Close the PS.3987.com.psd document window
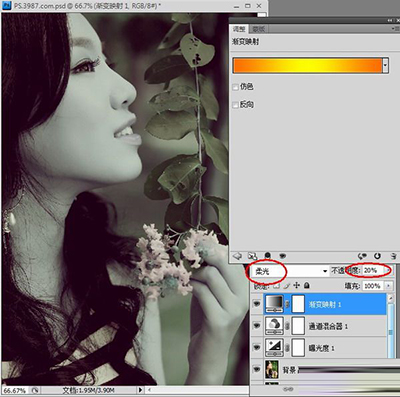 pos(259,6)
